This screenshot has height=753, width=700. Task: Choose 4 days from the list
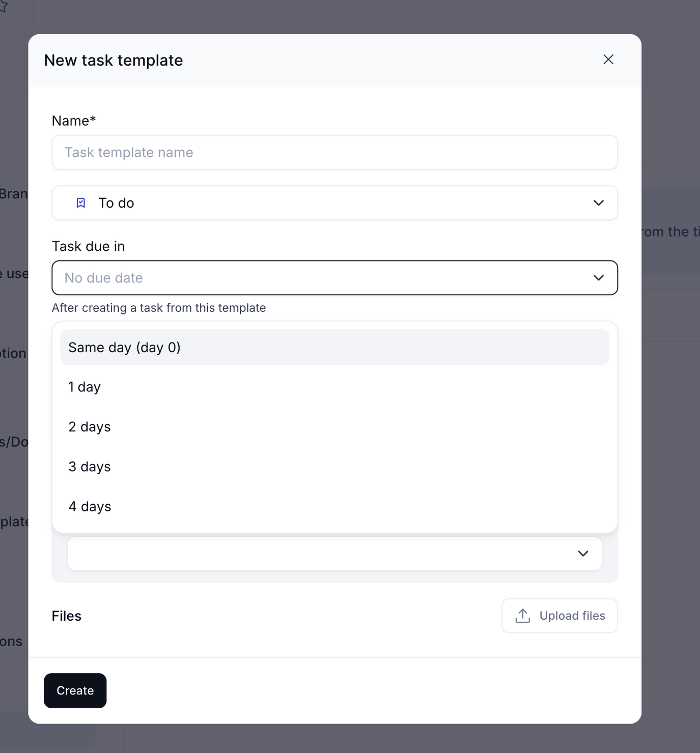tap(334, 507)
